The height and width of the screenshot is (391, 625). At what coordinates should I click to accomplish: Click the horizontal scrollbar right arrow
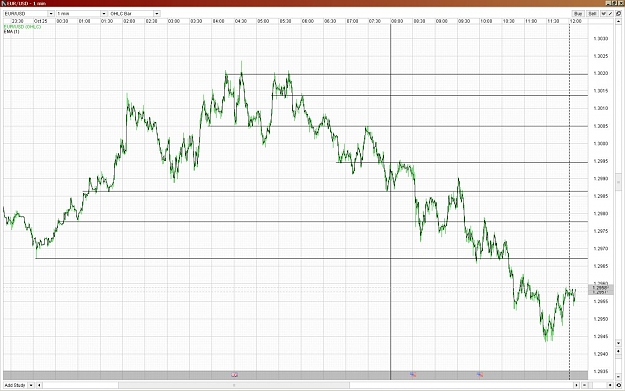576,385
